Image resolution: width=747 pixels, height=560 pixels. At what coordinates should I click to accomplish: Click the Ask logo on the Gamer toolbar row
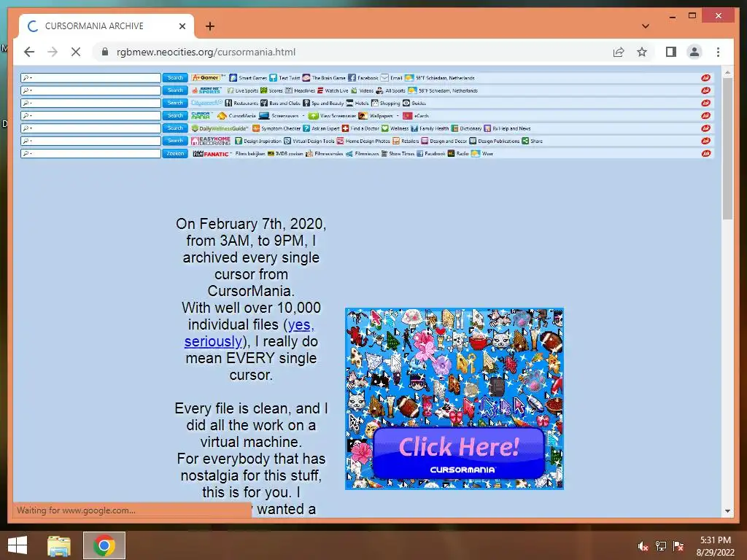click(x=705, y=77)
